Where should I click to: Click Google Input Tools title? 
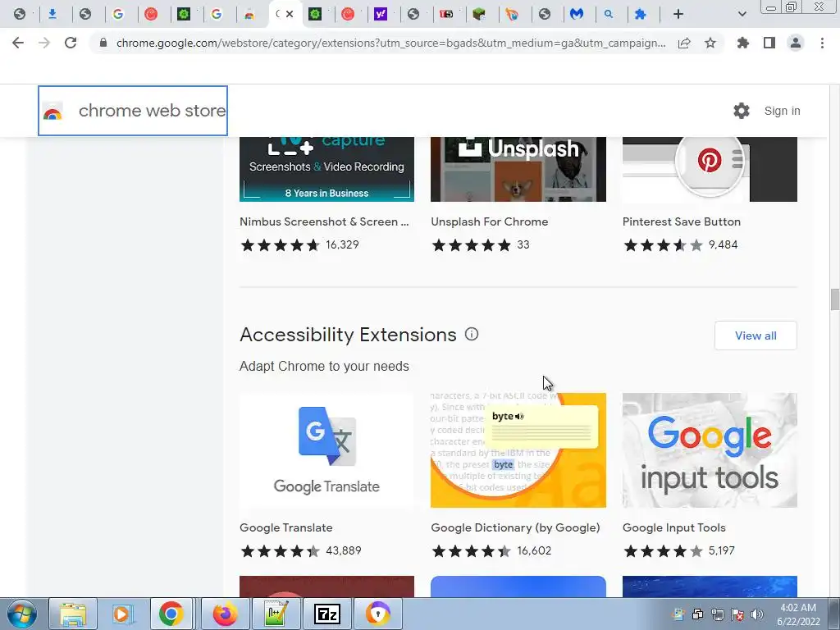pos(674,527)
